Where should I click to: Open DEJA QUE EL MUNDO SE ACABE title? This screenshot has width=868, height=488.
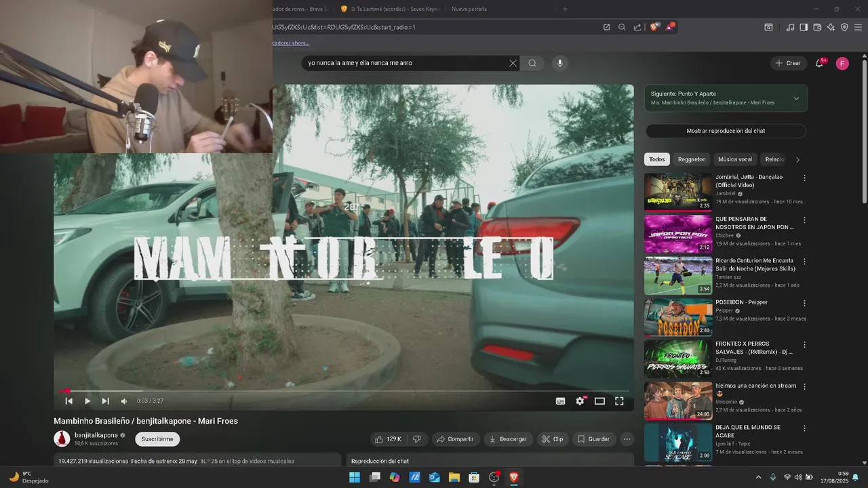point(748,431)
